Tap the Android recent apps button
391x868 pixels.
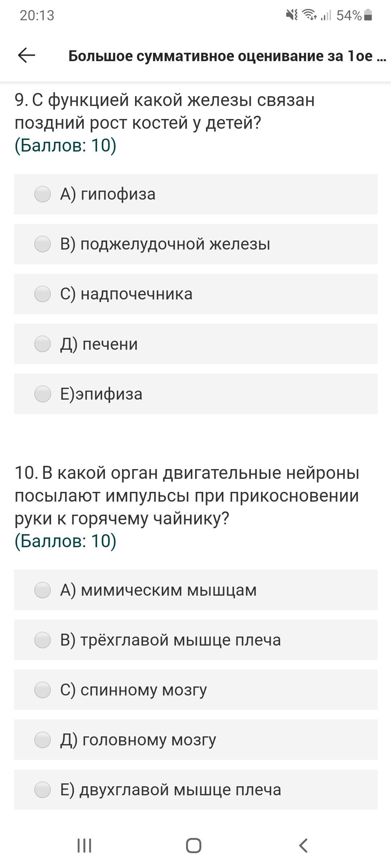[84, 846]
